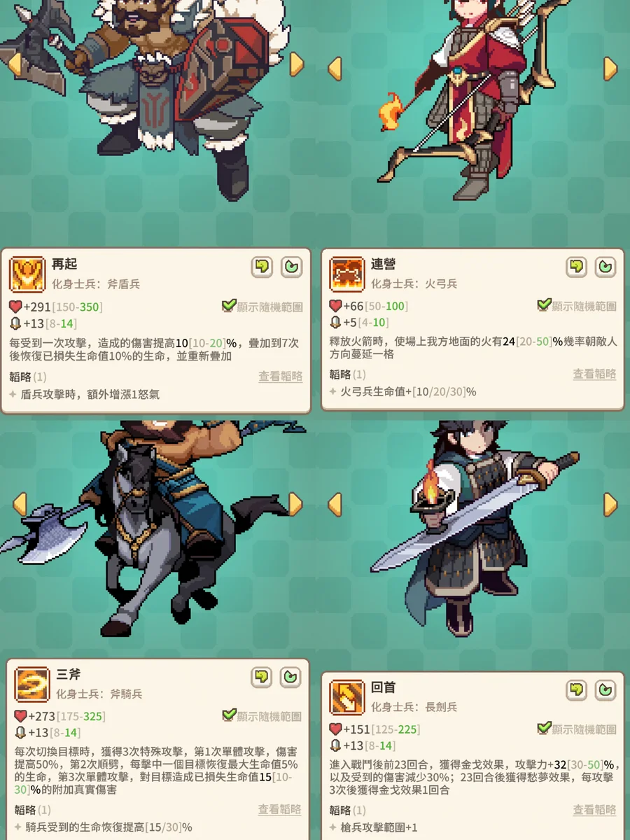Toggle 顯示隨機範圍 checkbox on 再起 card
Screen dimensions: 630x840
pyautogui.click(x=229, y=306)
